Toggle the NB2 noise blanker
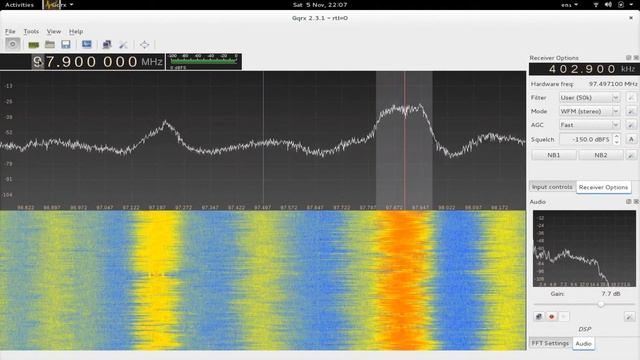The width and height of the screenshot is (640, 360). click(x=601, y=155)
